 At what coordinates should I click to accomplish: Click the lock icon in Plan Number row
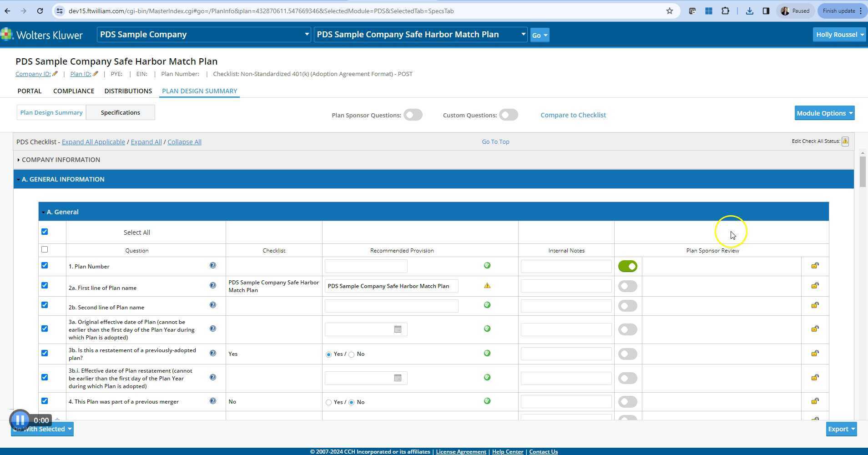(815, 266)
